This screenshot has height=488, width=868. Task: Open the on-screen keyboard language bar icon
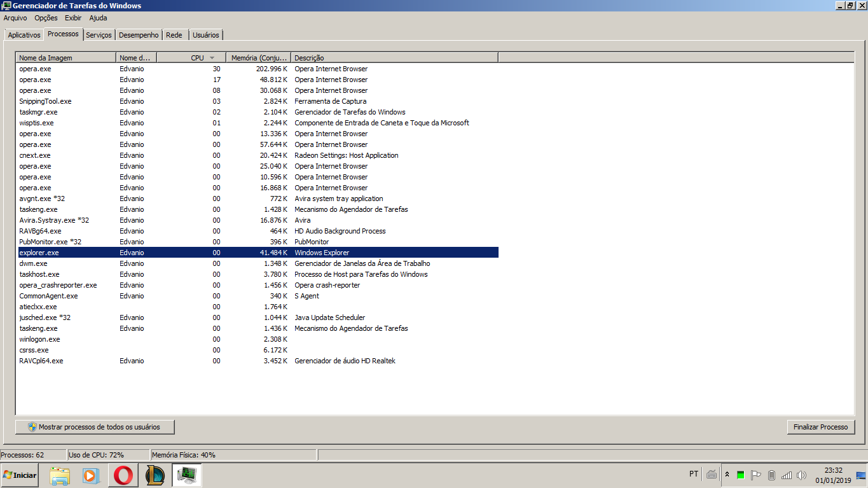point(712,474)
